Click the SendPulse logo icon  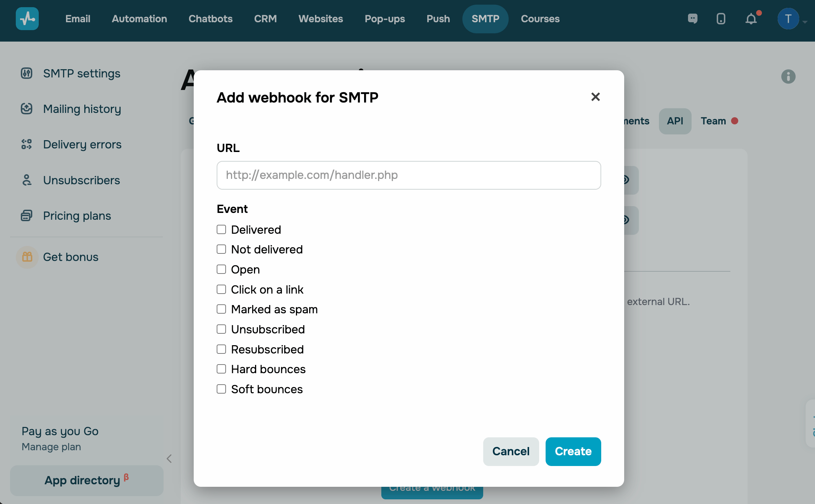(x=27, y=19)
